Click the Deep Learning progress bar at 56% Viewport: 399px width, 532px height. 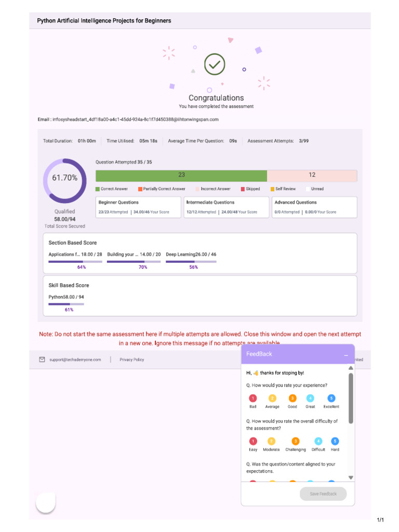point(191,262)
